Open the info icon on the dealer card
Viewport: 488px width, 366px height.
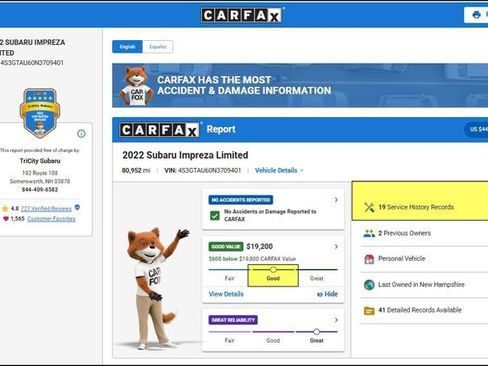(x=81, y=134)
